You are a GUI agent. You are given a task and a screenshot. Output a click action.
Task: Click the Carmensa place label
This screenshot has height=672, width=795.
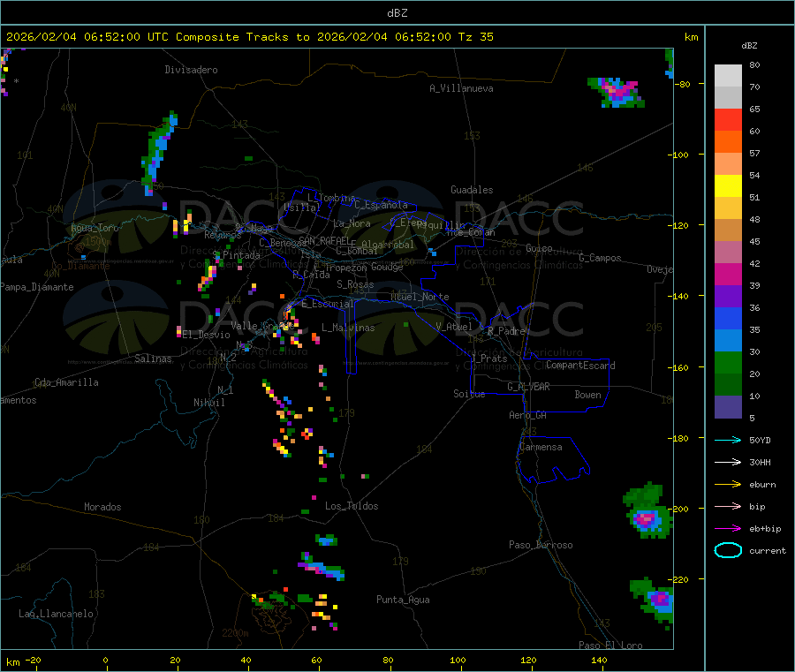[541, 448]
